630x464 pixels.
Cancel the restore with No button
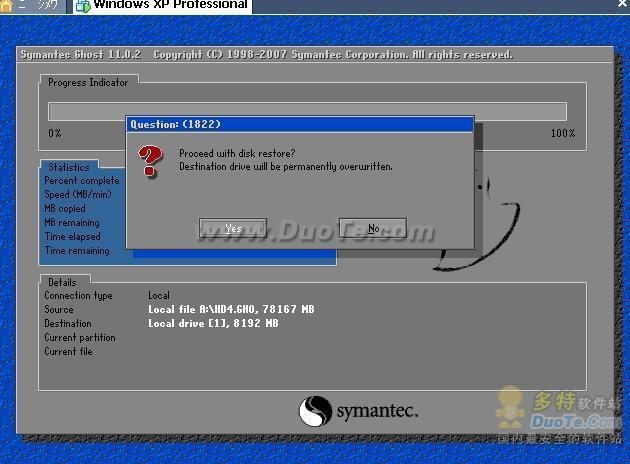click(x=373, y=228)
